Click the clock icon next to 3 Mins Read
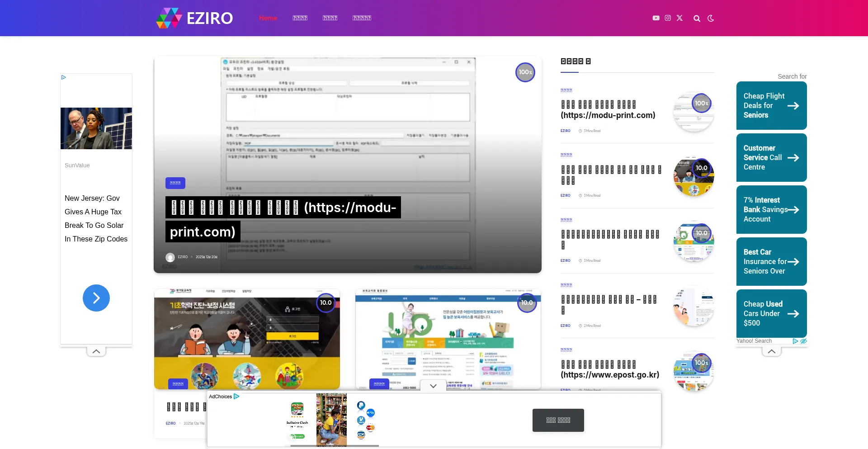The height and width of the screenshot is (449, 868). tap(581, 131)
